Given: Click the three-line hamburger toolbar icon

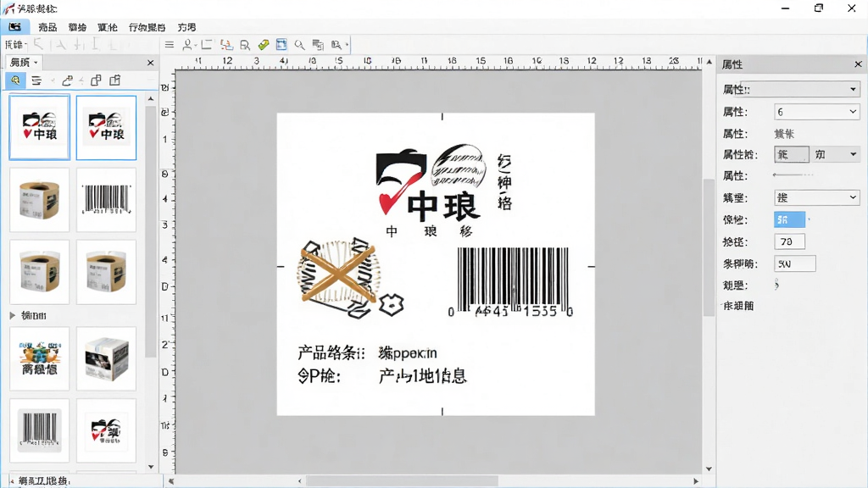Looking at the screenshot, I should (170, 45).
